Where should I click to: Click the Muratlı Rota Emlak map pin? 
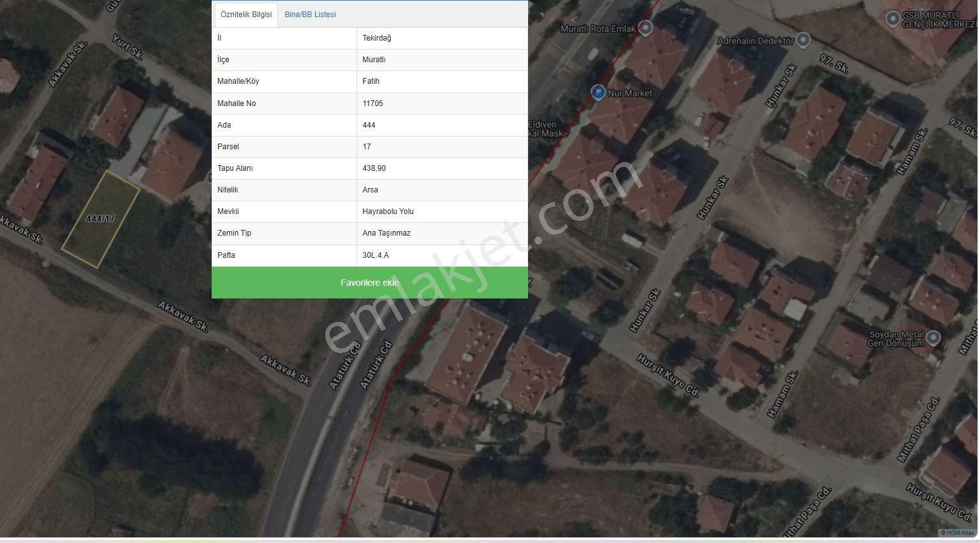click(x=646, y=28)
